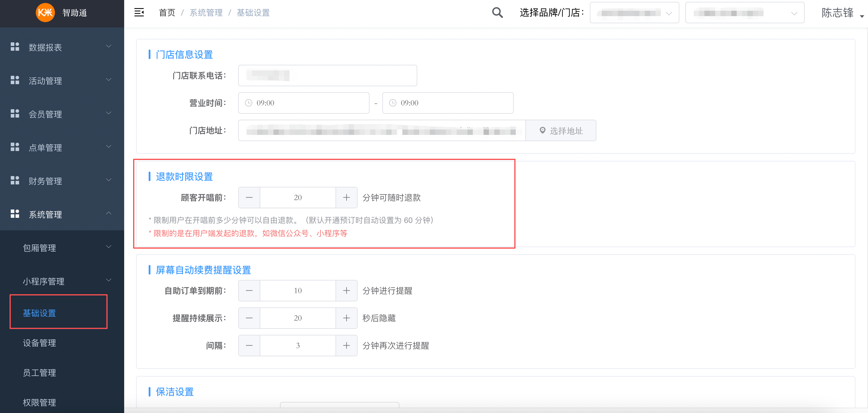Click the 智助通 logo icon
The height and width of the screenshot is (413, 868).
[45, 13]
